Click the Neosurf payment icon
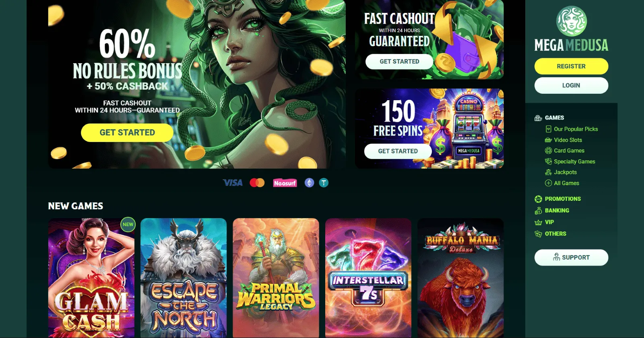 pos(285,183)
